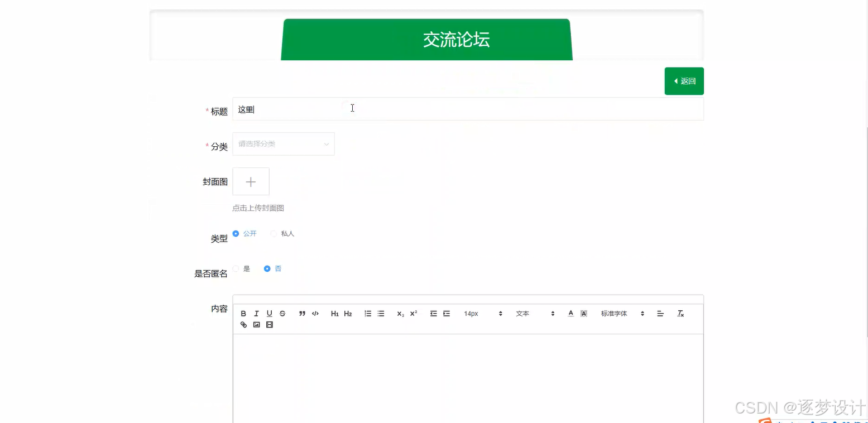Viewport: 868px width, 423px height.
Task: Apply superscript formatting
Action: (413, 313)
